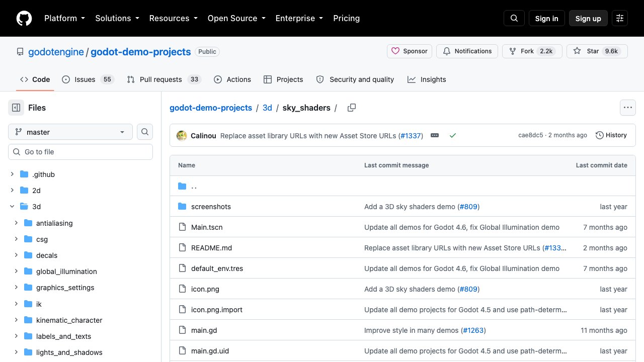Collapse the file tree side panel
The image size is (644, 362).
pos(16,108)
